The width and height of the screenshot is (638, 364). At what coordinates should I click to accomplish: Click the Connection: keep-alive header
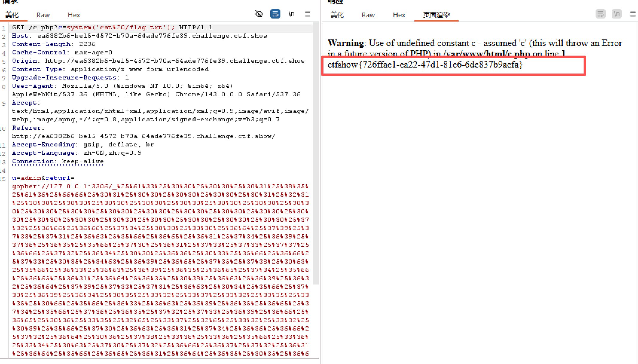pos(58,161)
